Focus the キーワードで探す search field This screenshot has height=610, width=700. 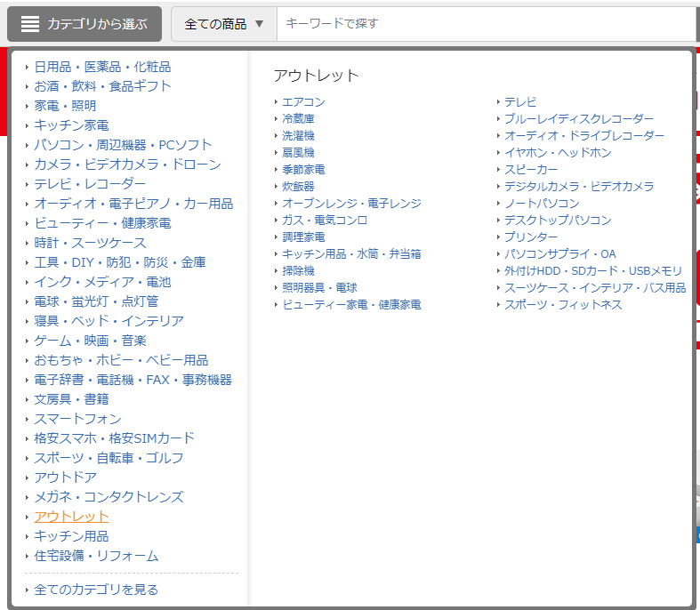[485, 24]
